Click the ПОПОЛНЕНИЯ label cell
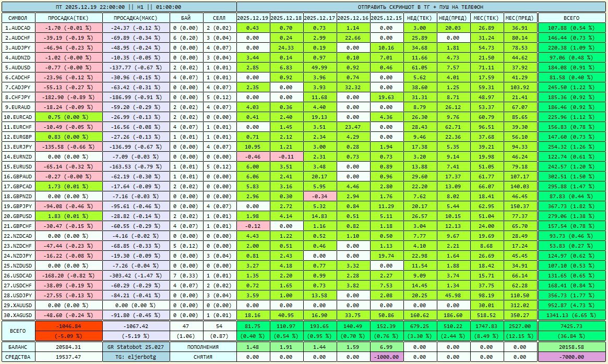 coord(203,347)
